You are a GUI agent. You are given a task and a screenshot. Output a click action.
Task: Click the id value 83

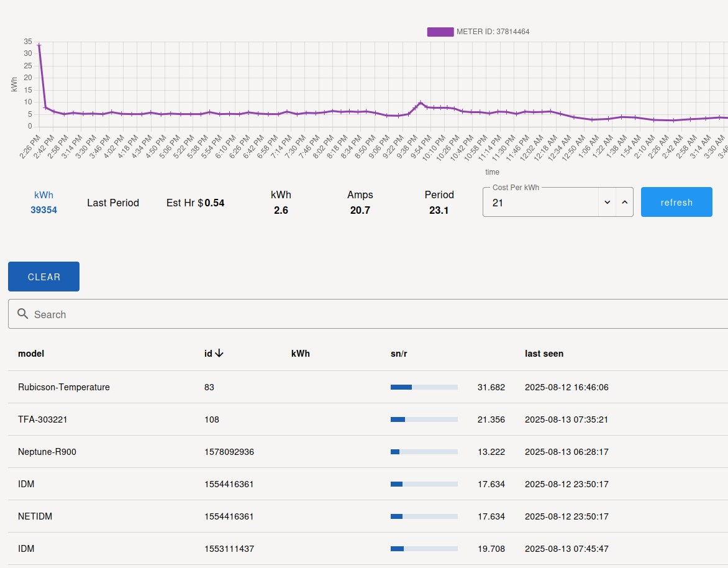point(209,387)
